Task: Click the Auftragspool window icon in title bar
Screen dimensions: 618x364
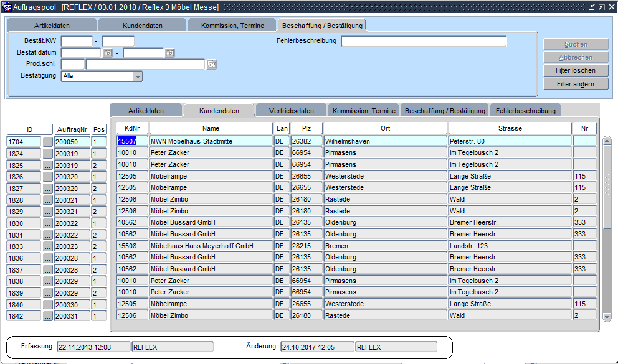Action: 7,7
